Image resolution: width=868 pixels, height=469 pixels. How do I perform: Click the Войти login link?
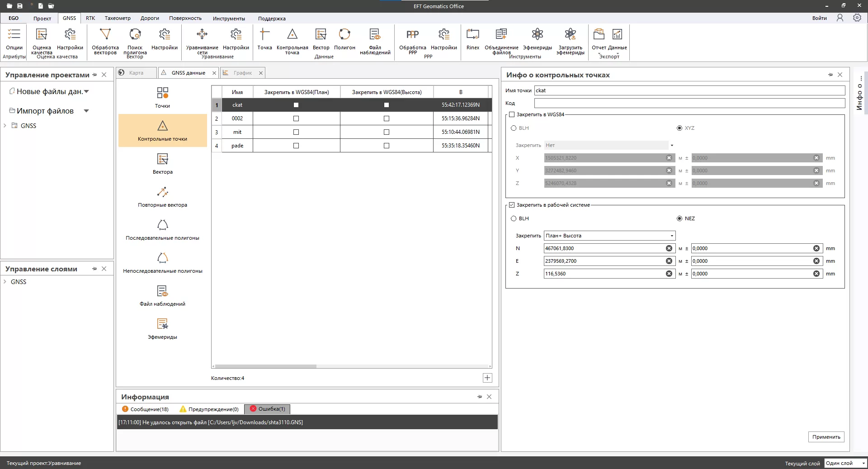coord(819,18)
